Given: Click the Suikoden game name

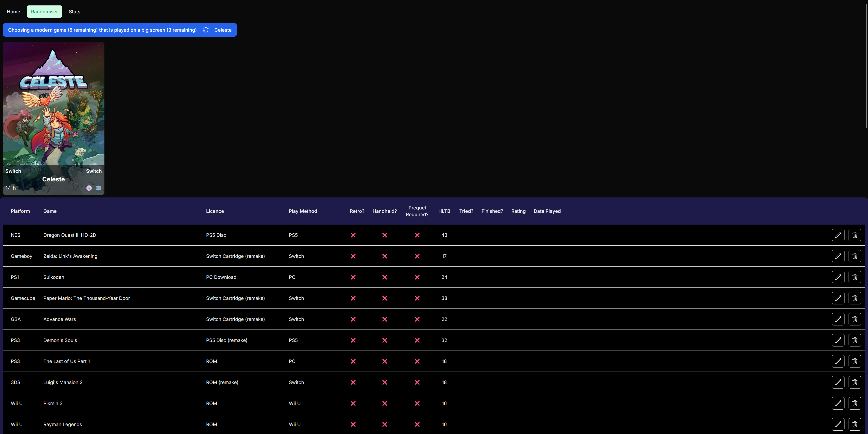Looking at the screenshot, I should tap(54, 277).
